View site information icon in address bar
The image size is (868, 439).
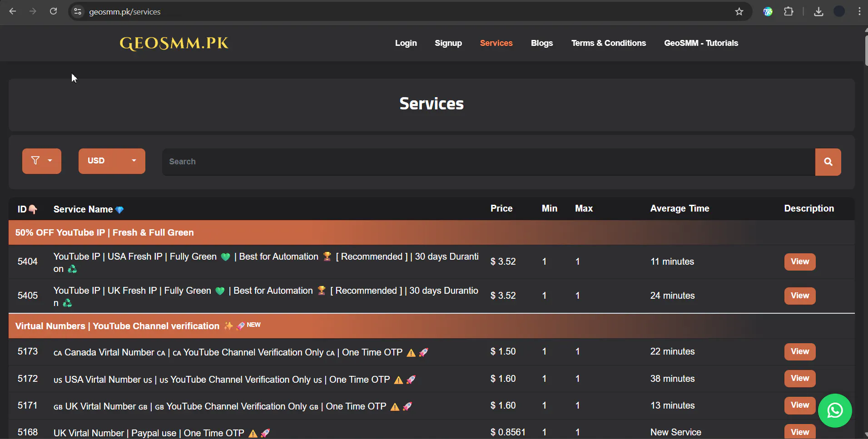coord(78,12)
